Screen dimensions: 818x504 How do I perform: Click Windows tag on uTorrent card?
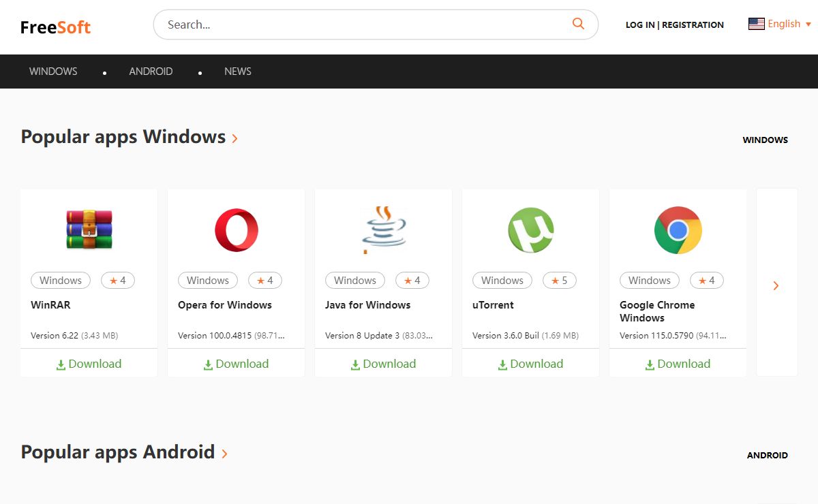[502, 281]
